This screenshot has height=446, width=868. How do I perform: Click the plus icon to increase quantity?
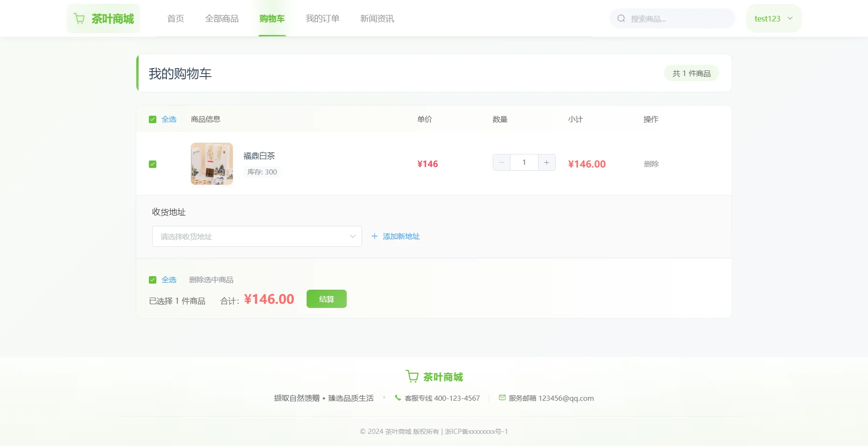pos(546,162)
